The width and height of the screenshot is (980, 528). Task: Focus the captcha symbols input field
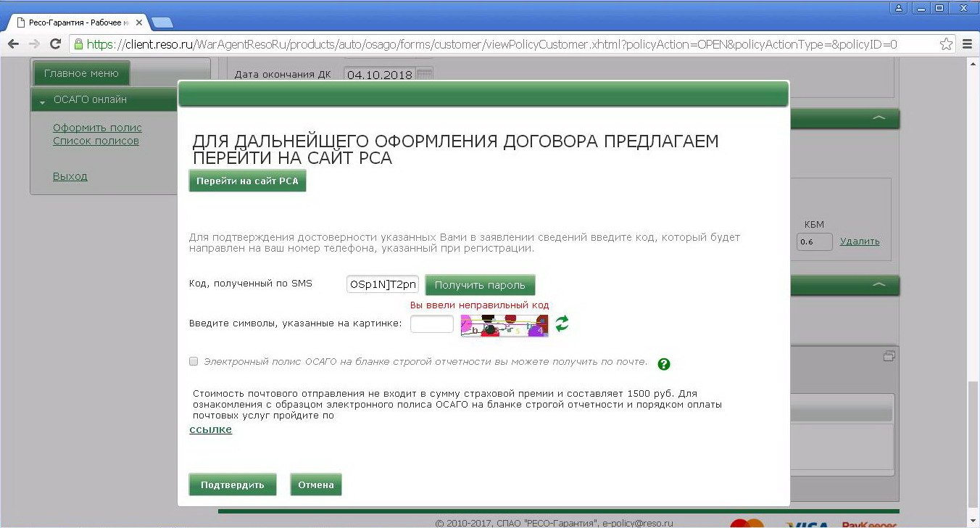point(432,323)
